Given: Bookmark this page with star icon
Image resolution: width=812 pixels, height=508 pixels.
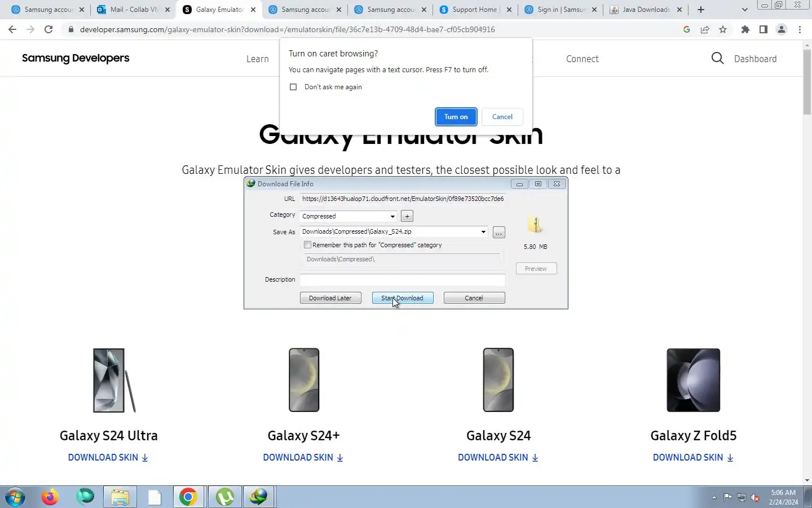Looking at the screenshot, I should 723,29.
